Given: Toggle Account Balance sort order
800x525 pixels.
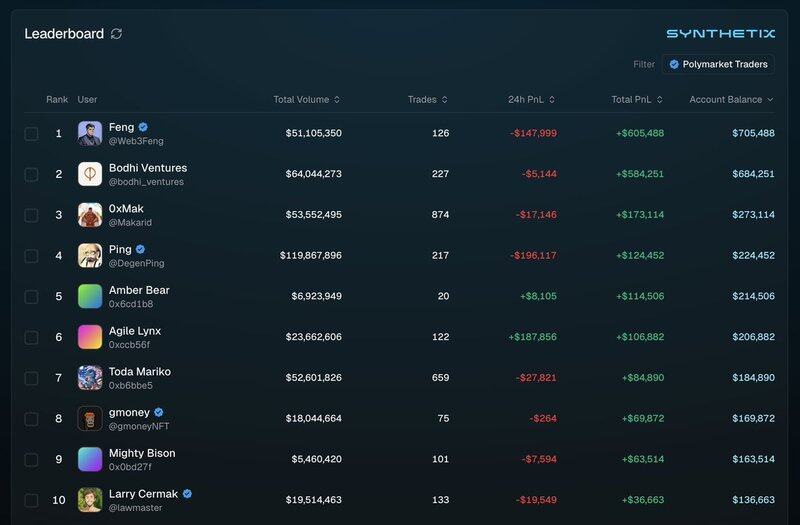Looking at the screenshot, I should tap(731, 100).
